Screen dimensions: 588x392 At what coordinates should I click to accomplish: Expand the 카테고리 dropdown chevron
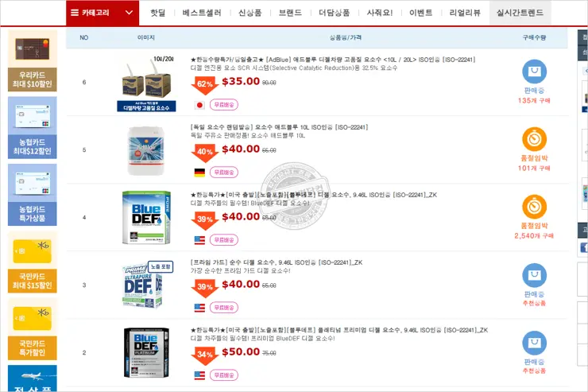coord(129,13)
